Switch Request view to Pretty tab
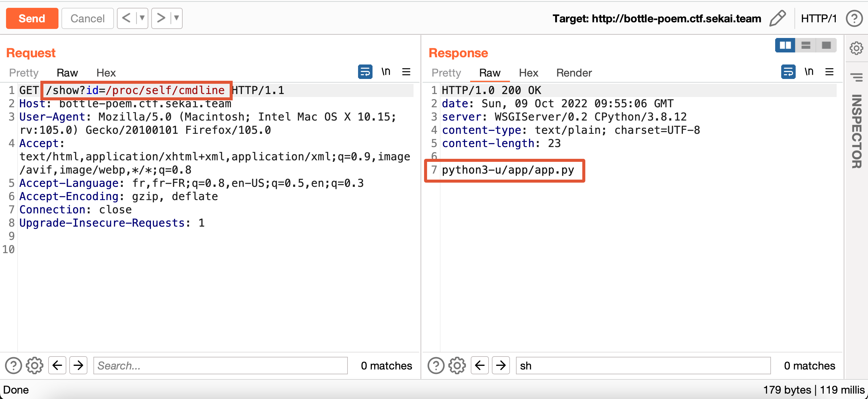868x399 pixels. (x=24, y=73)
